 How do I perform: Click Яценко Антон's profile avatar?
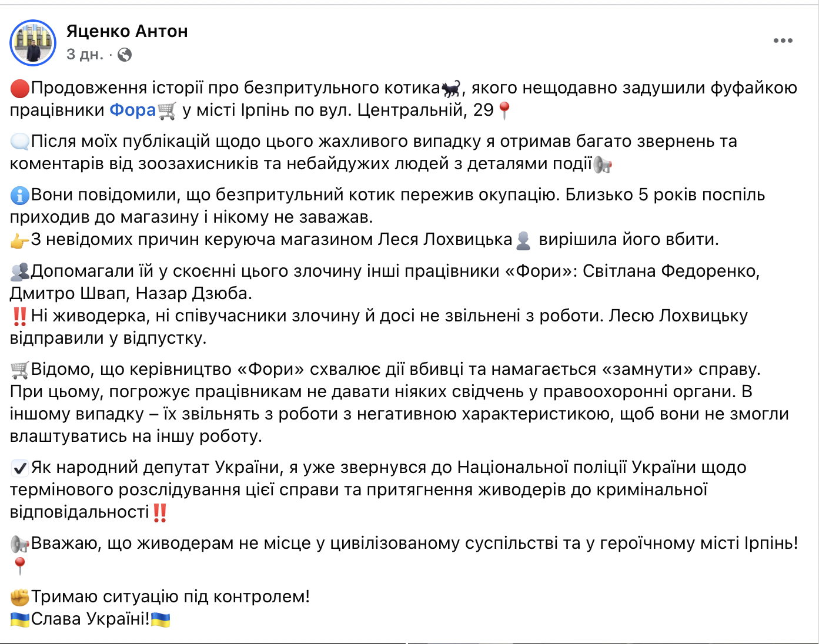coord(34,42)
